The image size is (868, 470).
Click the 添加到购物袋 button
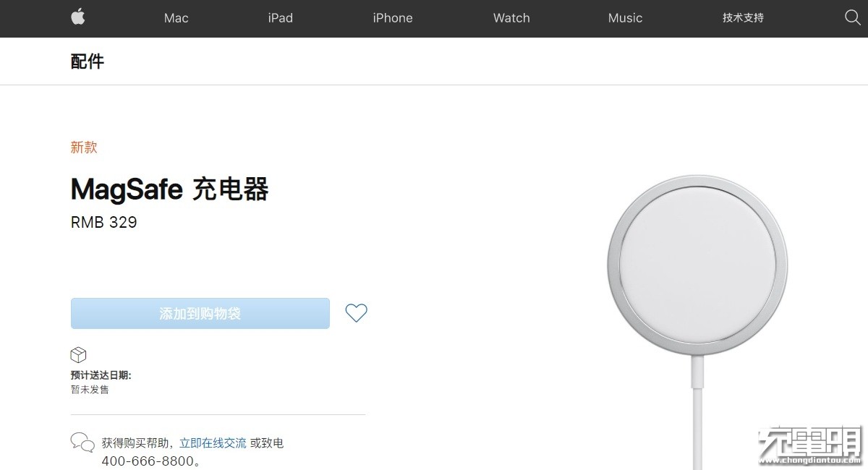200,314
